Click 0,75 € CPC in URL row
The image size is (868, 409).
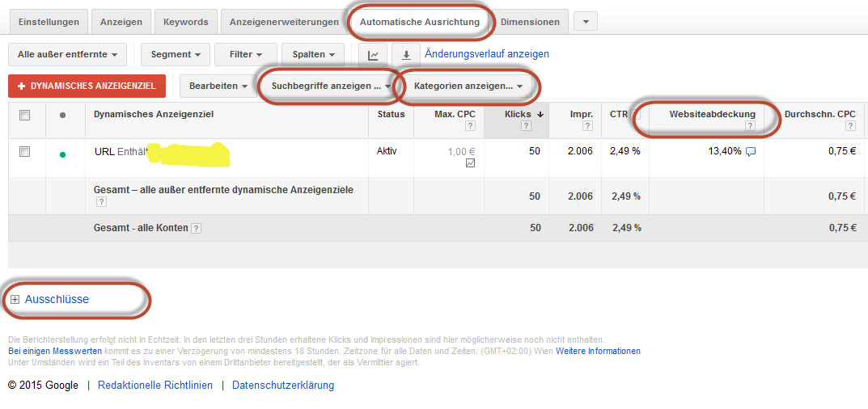tap(842, 151)
